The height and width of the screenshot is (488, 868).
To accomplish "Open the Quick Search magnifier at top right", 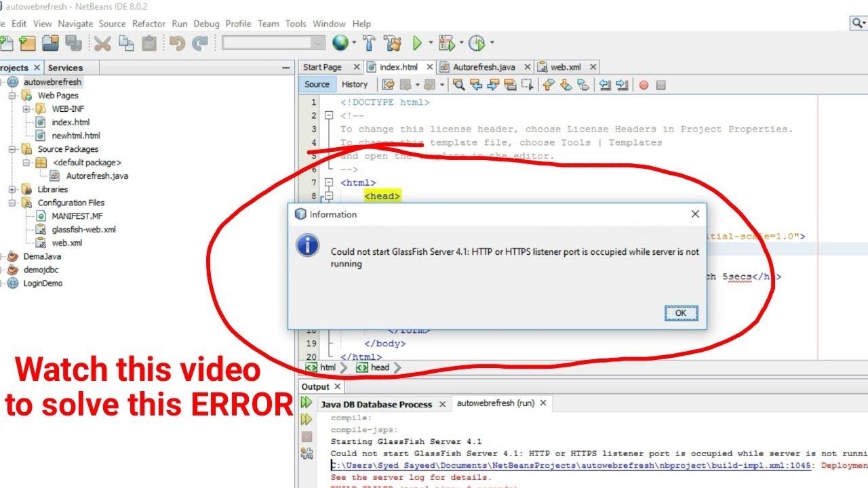I will [x=859, y=24].
